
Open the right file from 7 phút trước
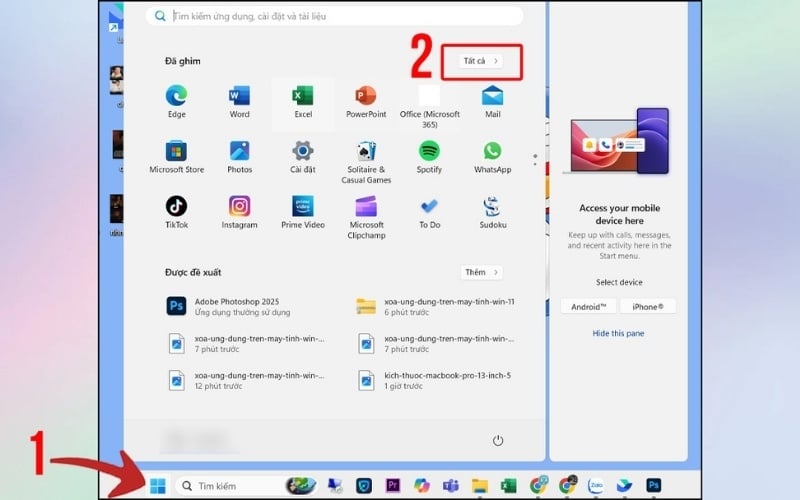[436, 343]
